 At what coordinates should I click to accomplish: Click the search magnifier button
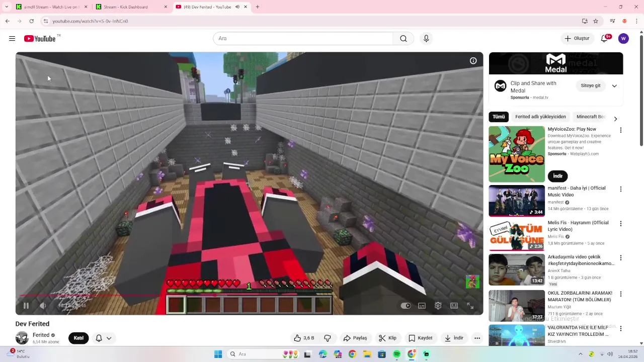pyautogui.click(x=404, y=39)
